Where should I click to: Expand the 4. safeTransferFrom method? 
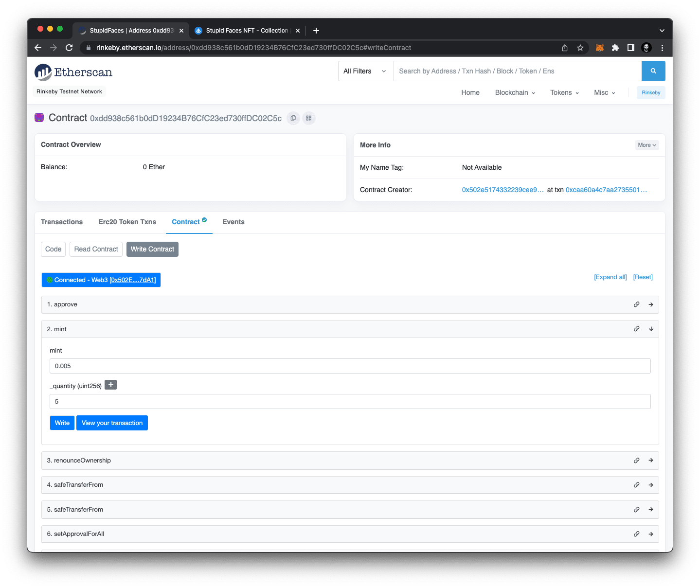(x=651, y=485)
